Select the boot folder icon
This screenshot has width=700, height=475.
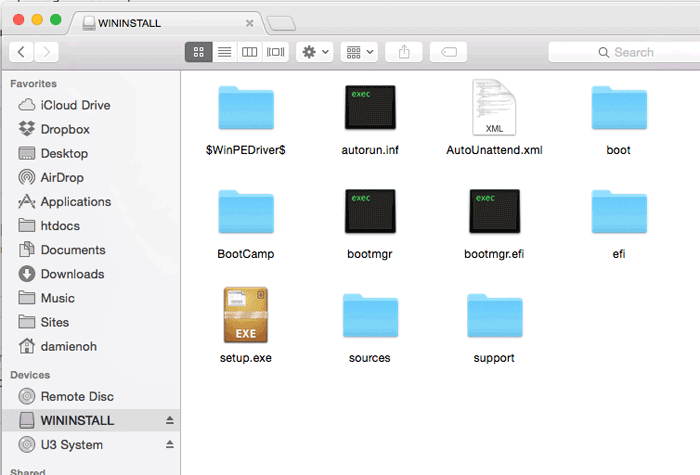pyautogui.click(x=619, y=108)
